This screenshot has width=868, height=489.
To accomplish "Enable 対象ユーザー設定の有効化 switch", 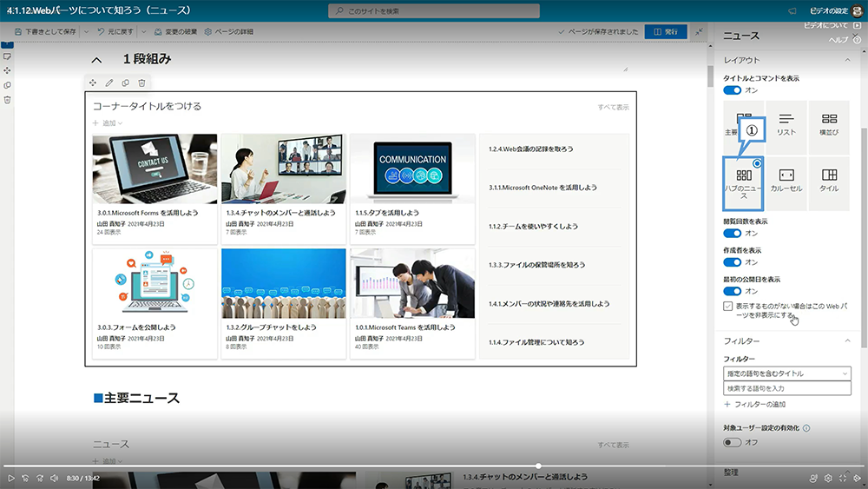I will click(733, 442).
